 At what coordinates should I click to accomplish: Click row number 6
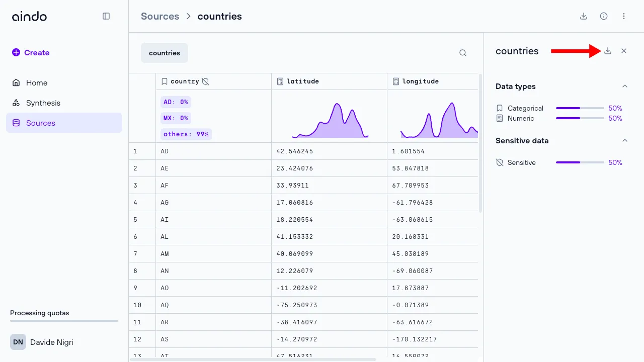(x=142, y=237)
